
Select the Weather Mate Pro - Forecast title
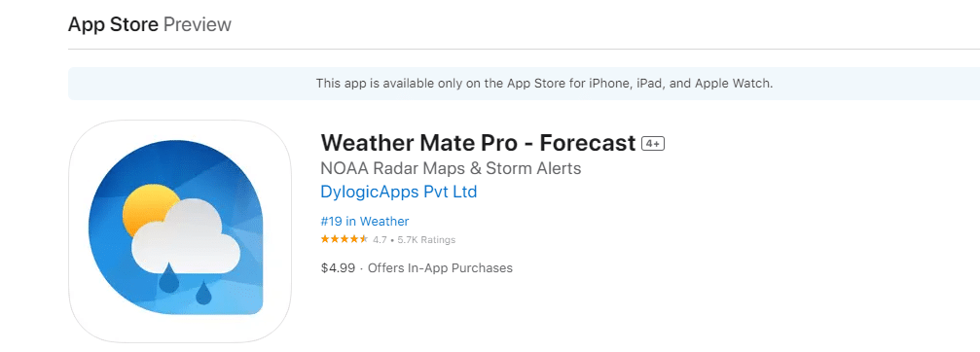click(x=478, y=144)
